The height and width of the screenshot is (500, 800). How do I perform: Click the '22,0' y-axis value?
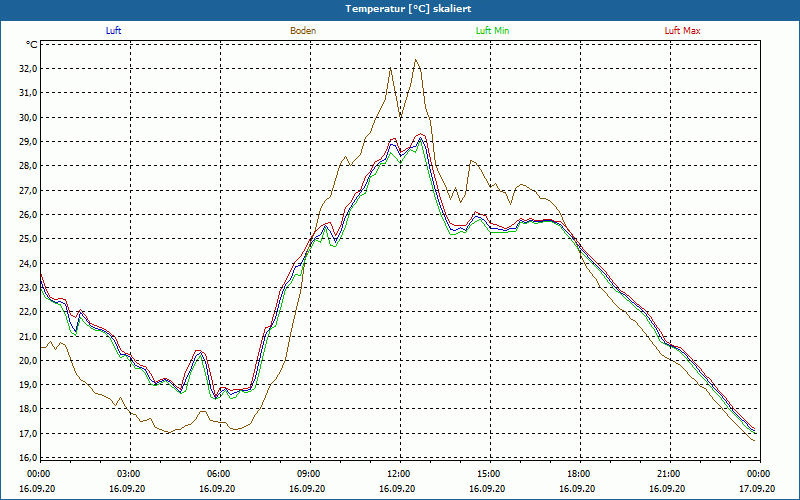29,312
